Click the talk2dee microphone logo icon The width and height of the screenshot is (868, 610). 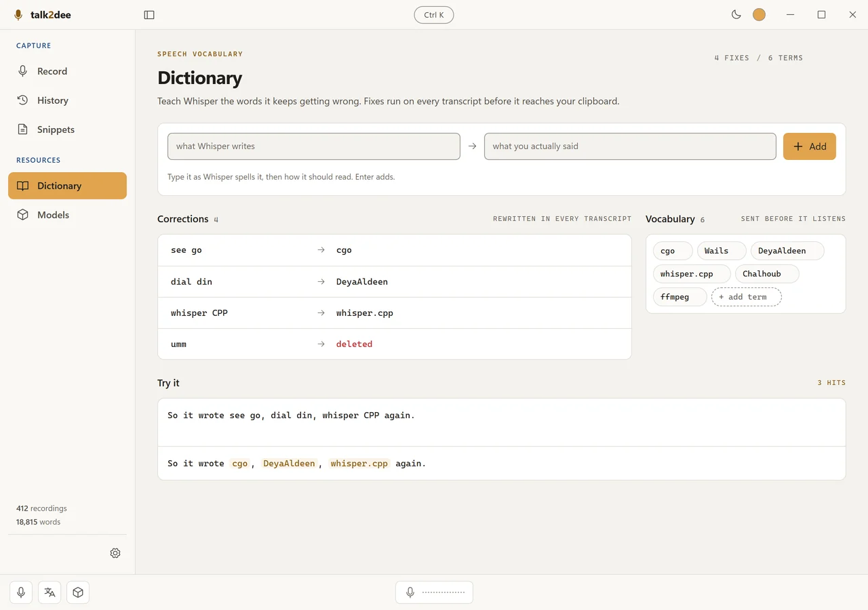click(18, 15)
